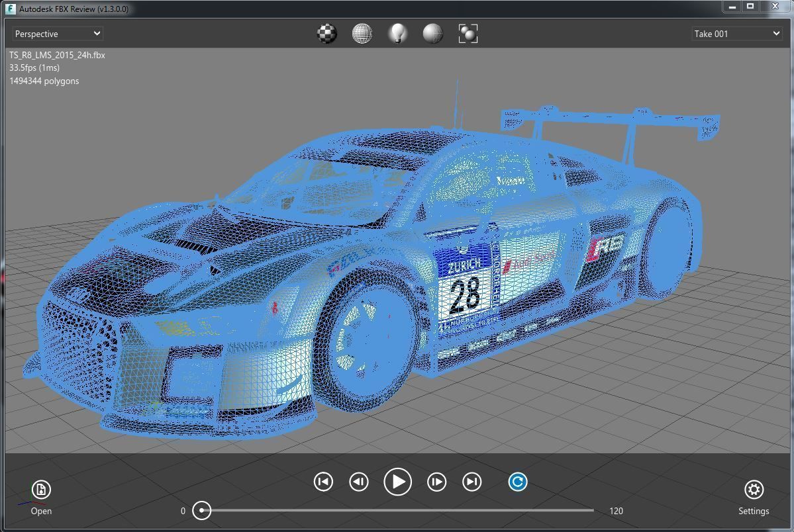Toggle the blue loop playback button

(x=517, y=482)
